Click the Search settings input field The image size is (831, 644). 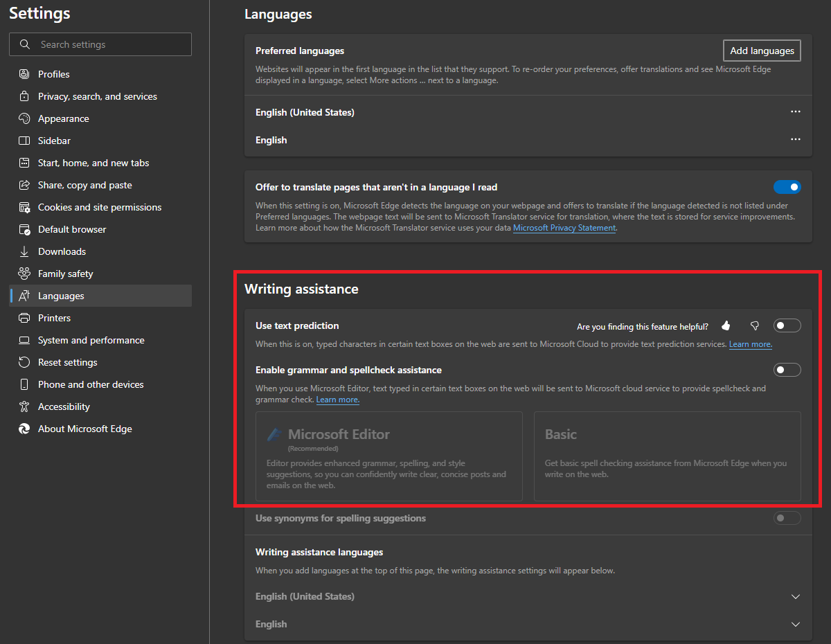point(100,44)
